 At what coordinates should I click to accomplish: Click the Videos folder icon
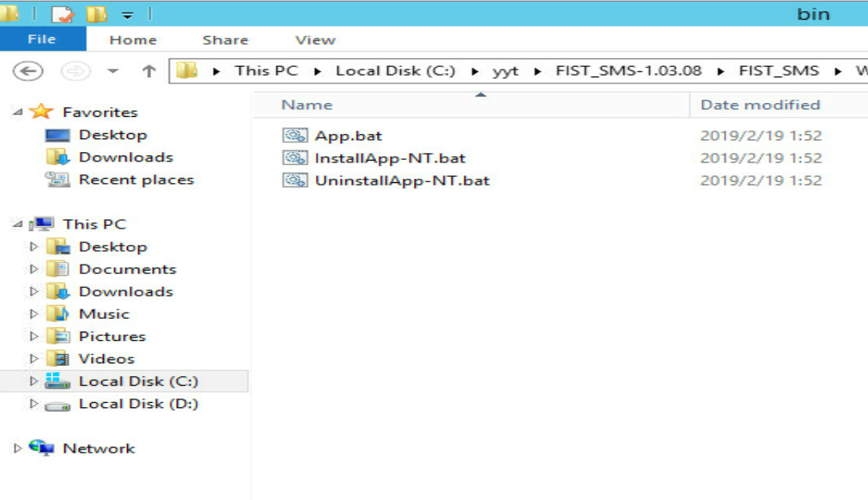point(58,358)
